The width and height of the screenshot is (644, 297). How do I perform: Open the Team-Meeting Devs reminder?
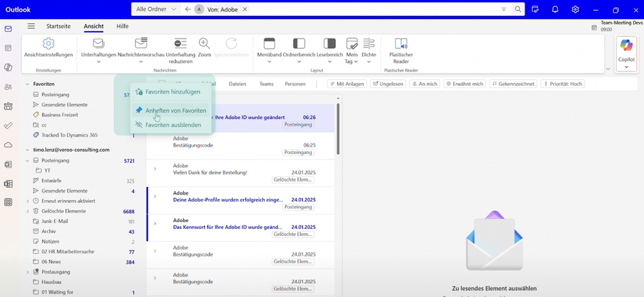click(x=618, y=26)
